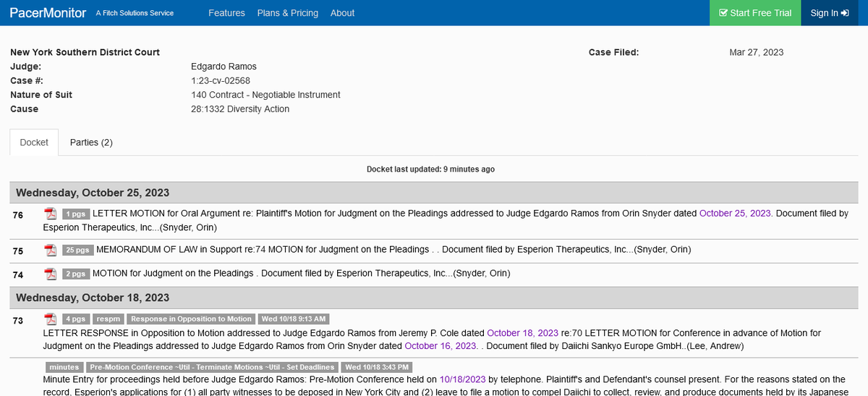
Task: Open PDF icon for docket entry 75
Action: [51, 250]
